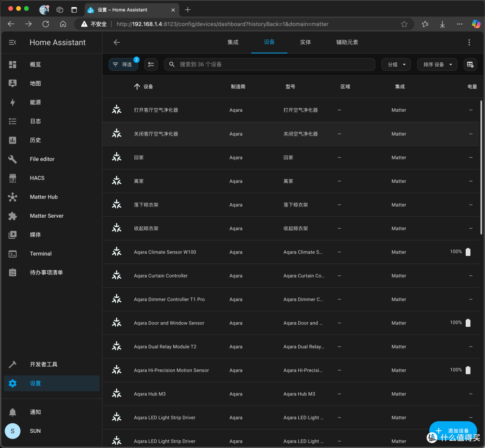Open a new browser tab
This screenshot has height=448, width=485.
pyautogui.click(x=187, y=10)
